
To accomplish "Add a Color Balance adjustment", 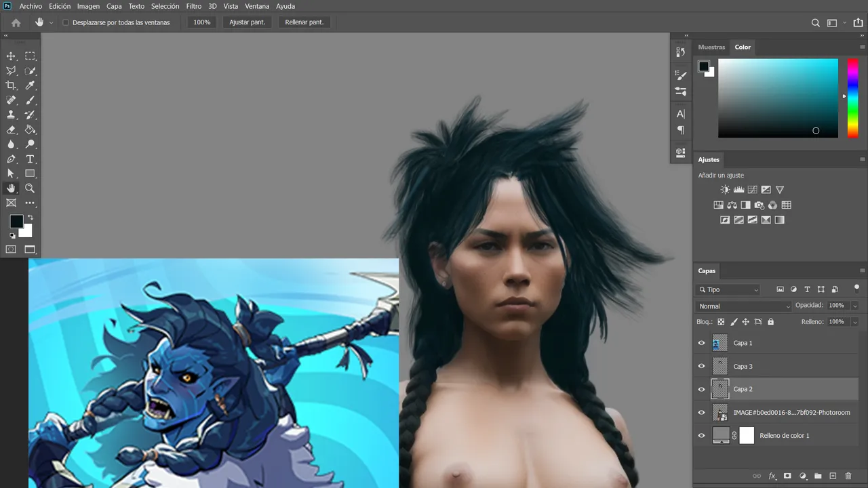I will [732, 205].
